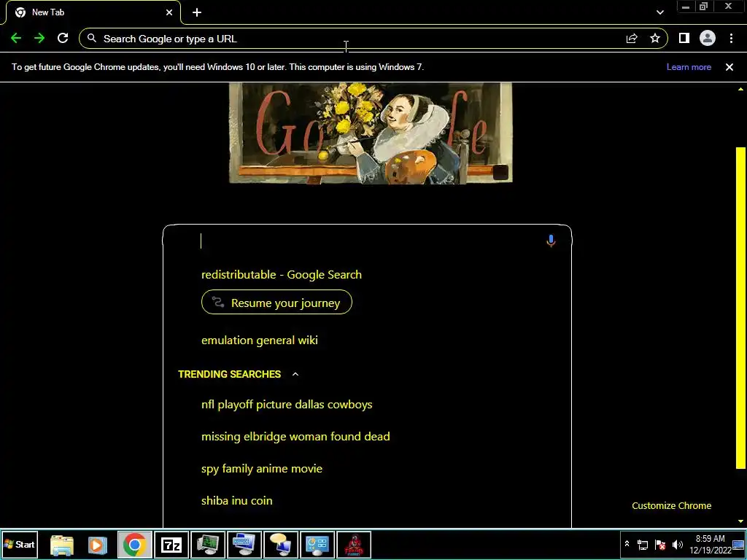Click into the Google search box

[x=367, y=241]
